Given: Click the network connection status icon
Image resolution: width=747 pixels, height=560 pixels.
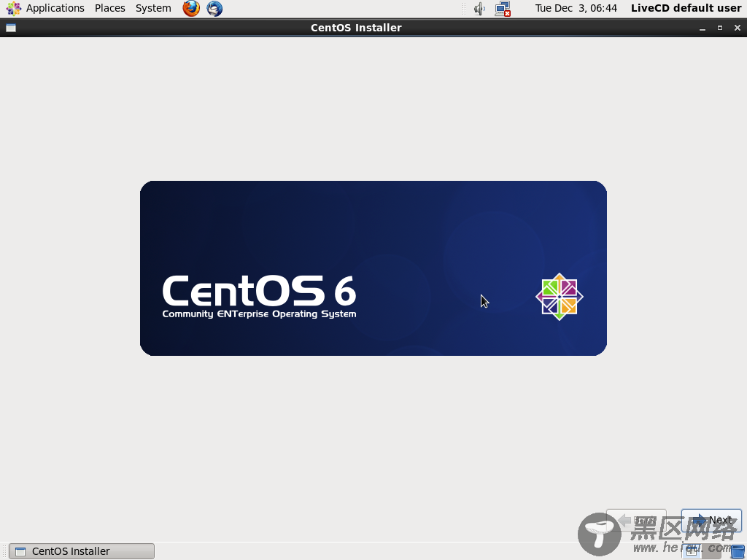Looking at the screenshot, I should tap(503, 9).
